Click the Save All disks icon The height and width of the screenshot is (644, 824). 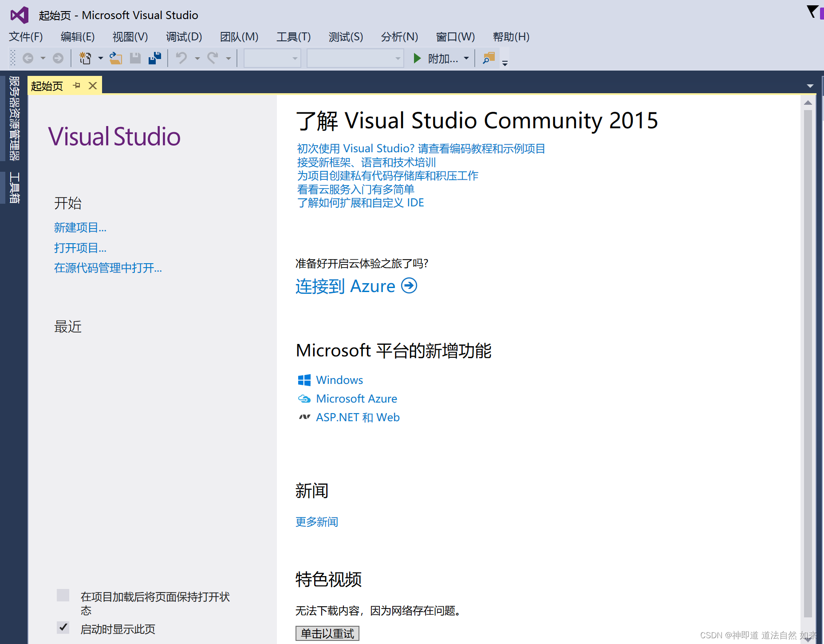pyautogui.click(x=155, y=58)
